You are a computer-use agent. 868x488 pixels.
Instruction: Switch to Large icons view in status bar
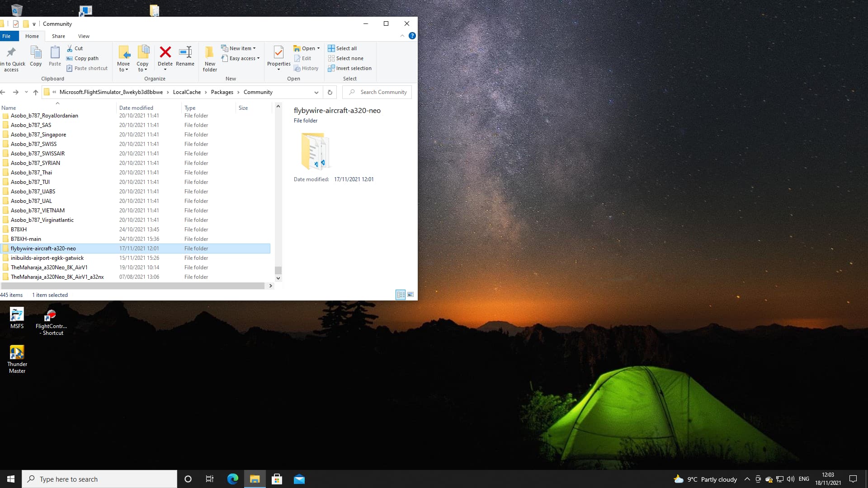click(410, 295)
